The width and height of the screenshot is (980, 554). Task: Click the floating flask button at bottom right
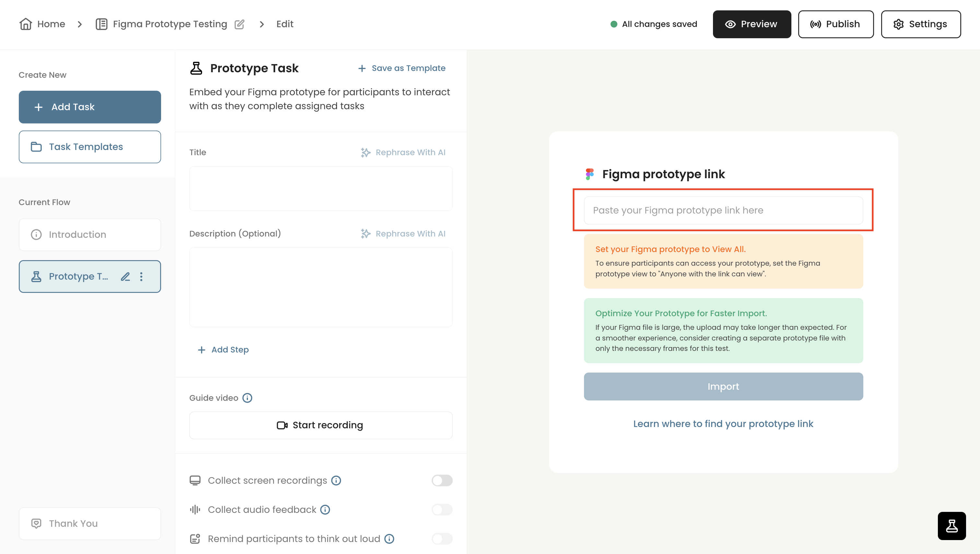[x=952, y=526]
